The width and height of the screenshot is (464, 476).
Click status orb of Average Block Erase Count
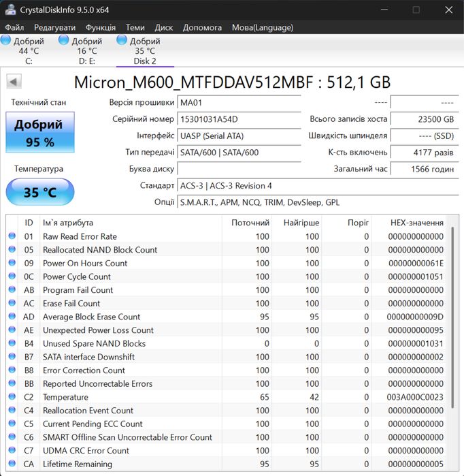tap(12, 316)
